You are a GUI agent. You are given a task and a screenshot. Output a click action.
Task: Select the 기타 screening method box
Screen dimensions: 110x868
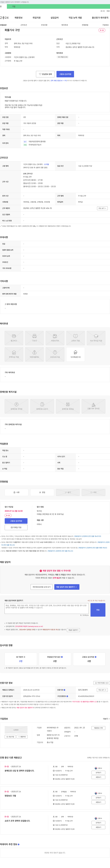(x=94, y=492)
